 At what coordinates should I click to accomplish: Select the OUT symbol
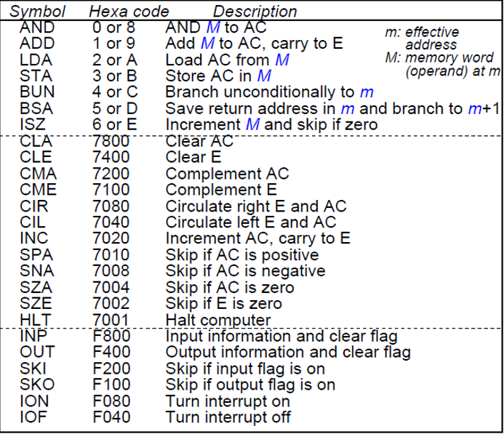(x=37, y=352)
